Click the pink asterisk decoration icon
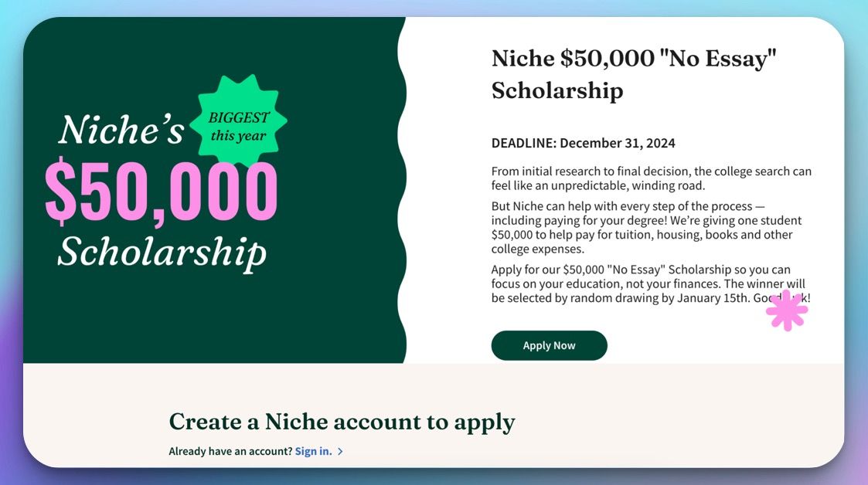The height and width of the screenshot is (485, 868). click(x=786, y=310)
